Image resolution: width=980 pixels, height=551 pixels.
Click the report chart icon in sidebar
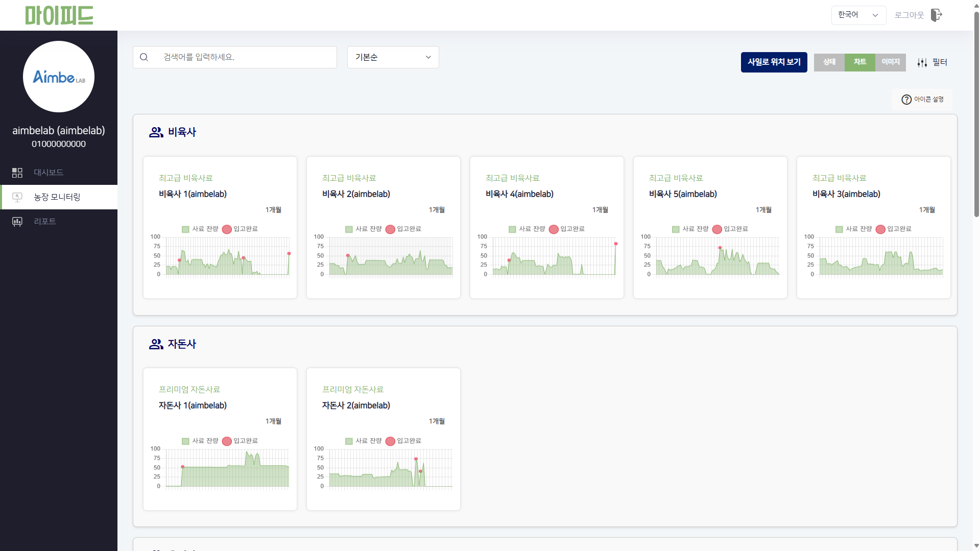[x=17, y=222]
